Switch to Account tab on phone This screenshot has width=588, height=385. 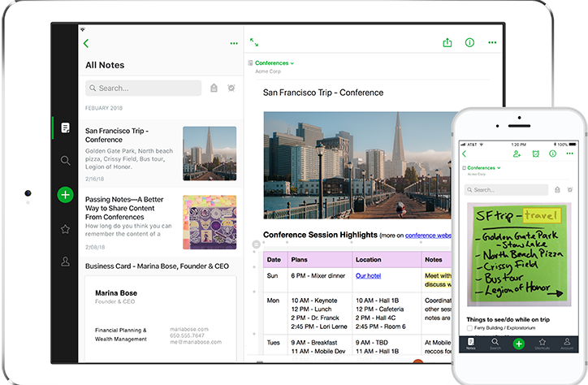[567, 344]
